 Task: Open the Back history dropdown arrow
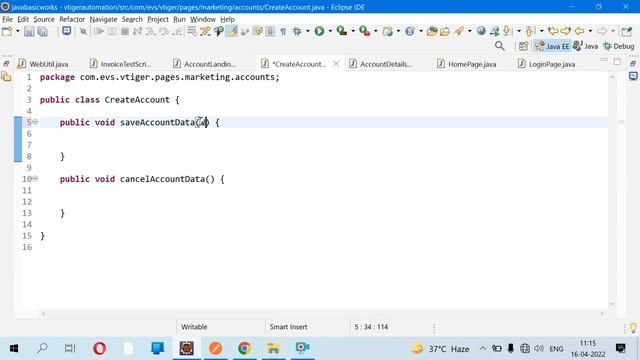coord(590,31)
